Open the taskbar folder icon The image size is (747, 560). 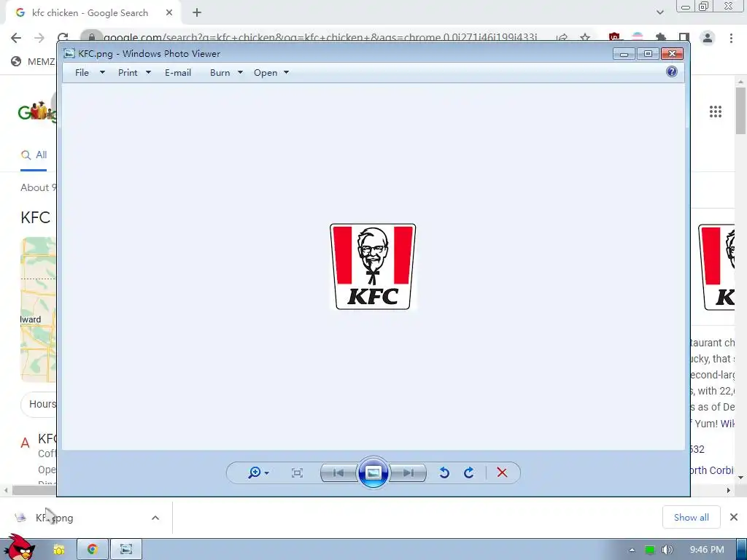pos(59,550)
